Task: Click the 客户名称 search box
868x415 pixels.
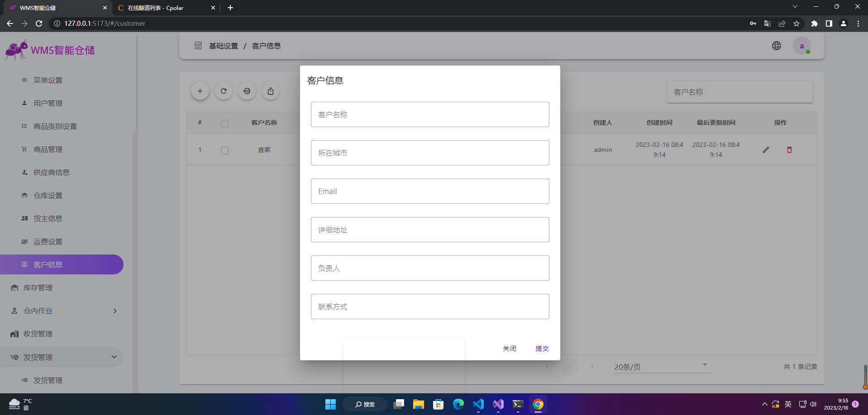Action: click(739, 92)
